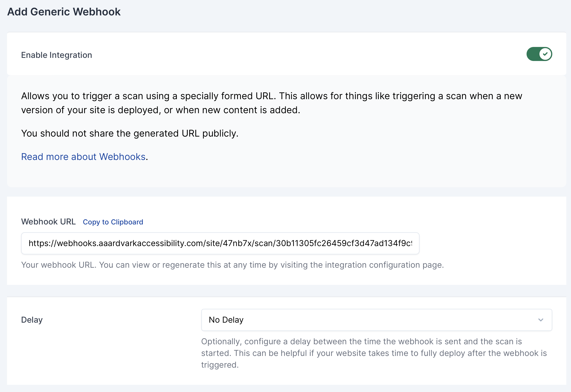Screen dimensions: 571x392
Task: Open the Read more about Webhooks link
Action: [x=83, y=157]
